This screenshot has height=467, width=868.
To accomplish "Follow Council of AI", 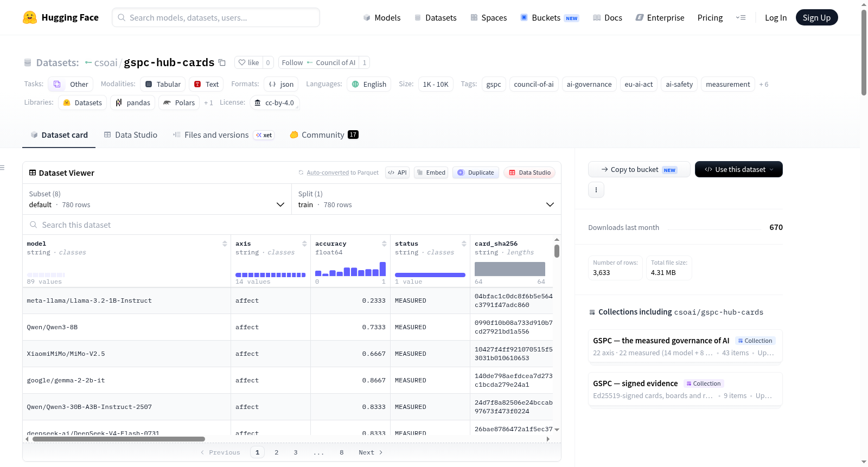I will 318,62.
